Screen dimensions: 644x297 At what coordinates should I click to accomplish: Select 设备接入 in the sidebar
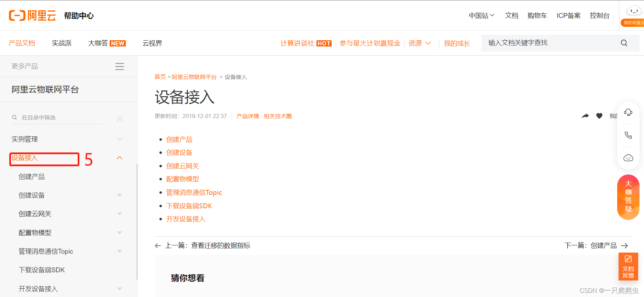point(25,158)
